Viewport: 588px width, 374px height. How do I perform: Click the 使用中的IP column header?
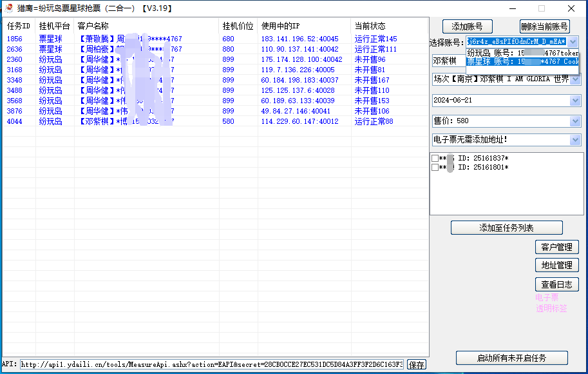tap(304, 26)
